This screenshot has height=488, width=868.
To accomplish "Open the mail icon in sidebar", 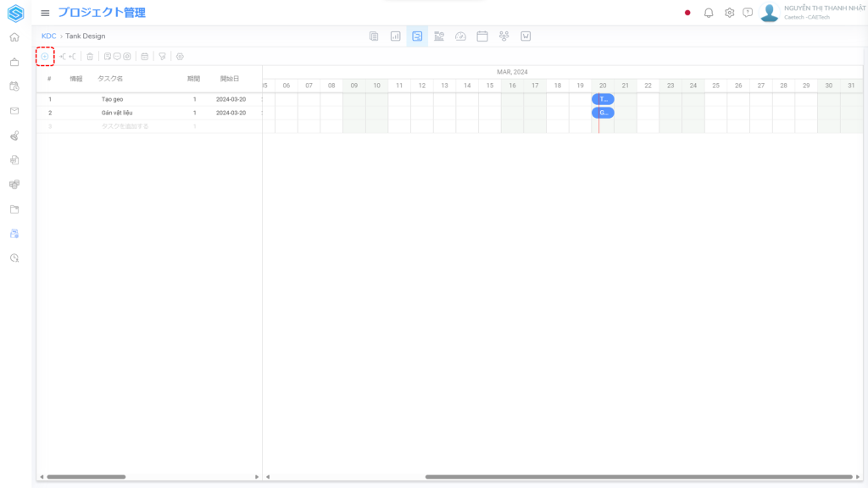I will (14, 111).
